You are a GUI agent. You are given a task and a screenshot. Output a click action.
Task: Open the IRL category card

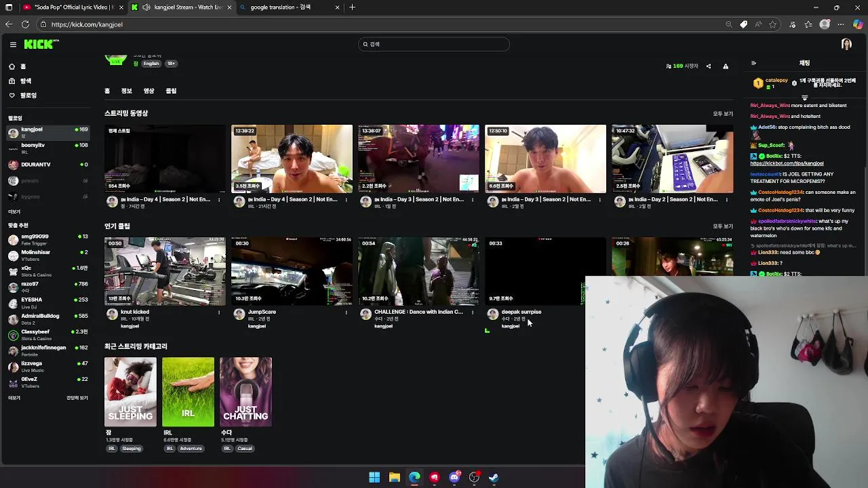coord(188,392)
